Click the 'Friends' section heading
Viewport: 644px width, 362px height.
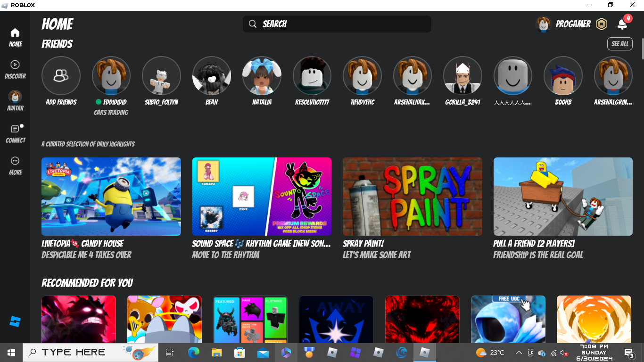pyautogui.click(x=57, y=44)
